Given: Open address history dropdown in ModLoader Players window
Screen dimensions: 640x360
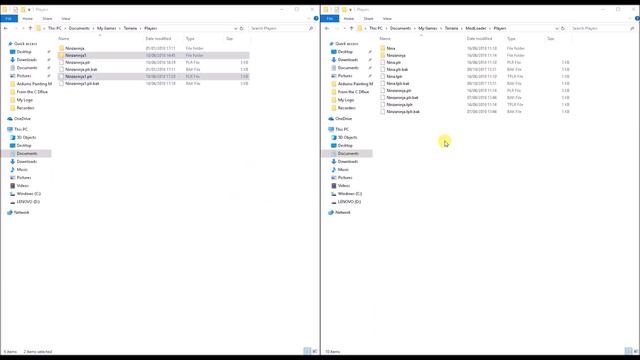Looking at the screenshot, I should point(557,28).
